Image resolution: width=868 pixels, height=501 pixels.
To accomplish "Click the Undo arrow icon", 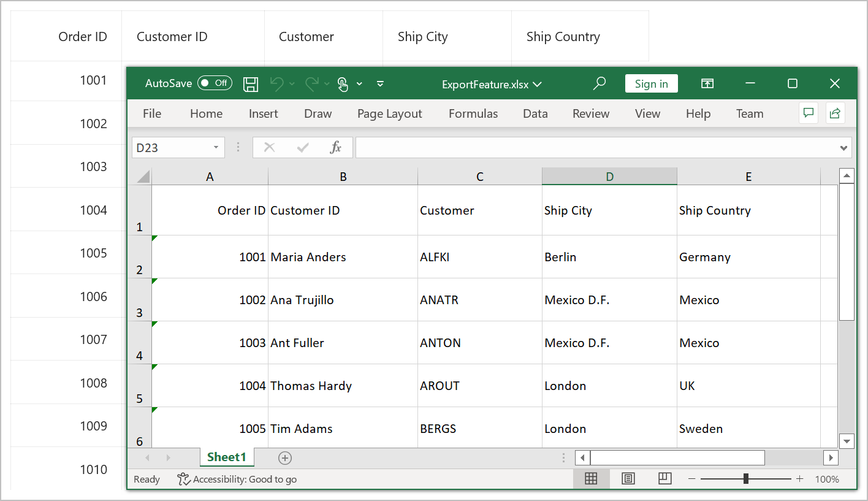I will tap(277, 84).
